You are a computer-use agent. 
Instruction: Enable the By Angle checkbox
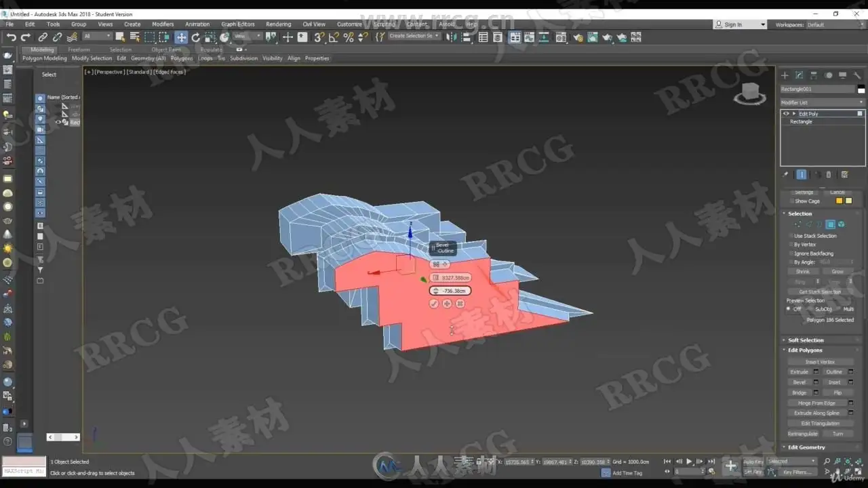[791, 262]
